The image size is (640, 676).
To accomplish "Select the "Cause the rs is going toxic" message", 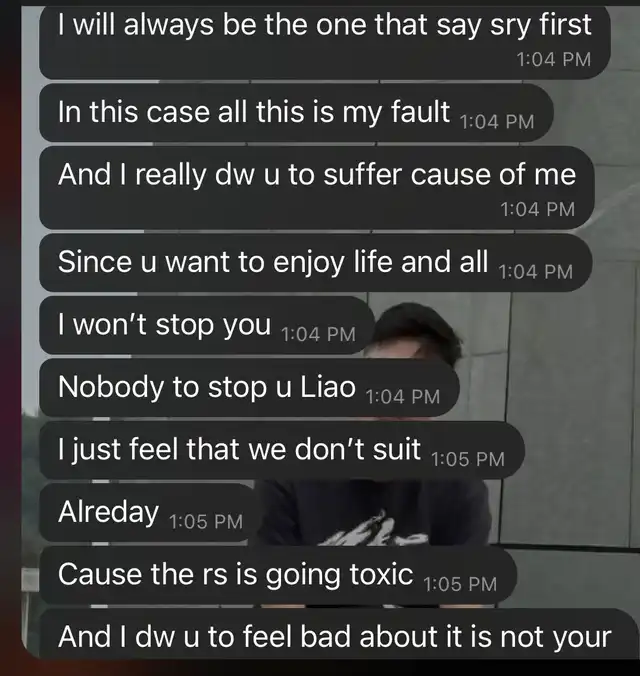I will pyautogui.click(x=278, y=575).
